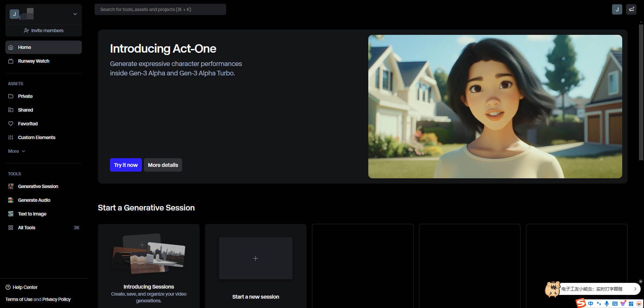
Task: Open Runway Watch from sidebar
Action: (44, 61)
